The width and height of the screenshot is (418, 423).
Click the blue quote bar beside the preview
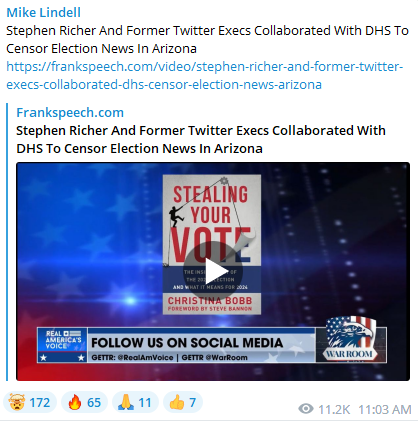[7, 242]
